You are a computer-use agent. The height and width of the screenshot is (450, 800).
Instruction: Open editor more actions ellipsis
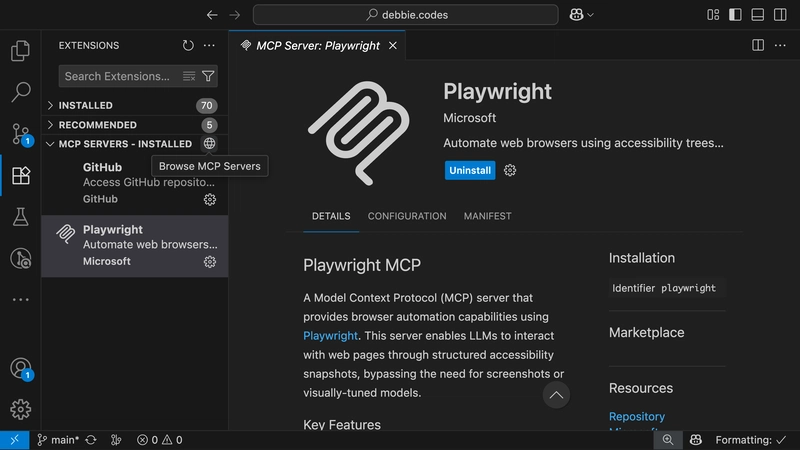(780, 45)
